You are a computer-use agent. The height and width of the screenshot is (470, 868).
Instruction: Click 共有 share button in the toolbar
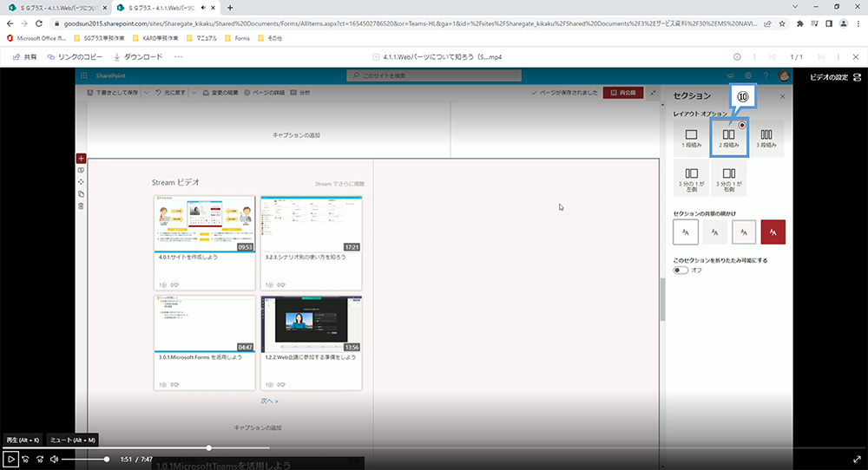[25, 57]
